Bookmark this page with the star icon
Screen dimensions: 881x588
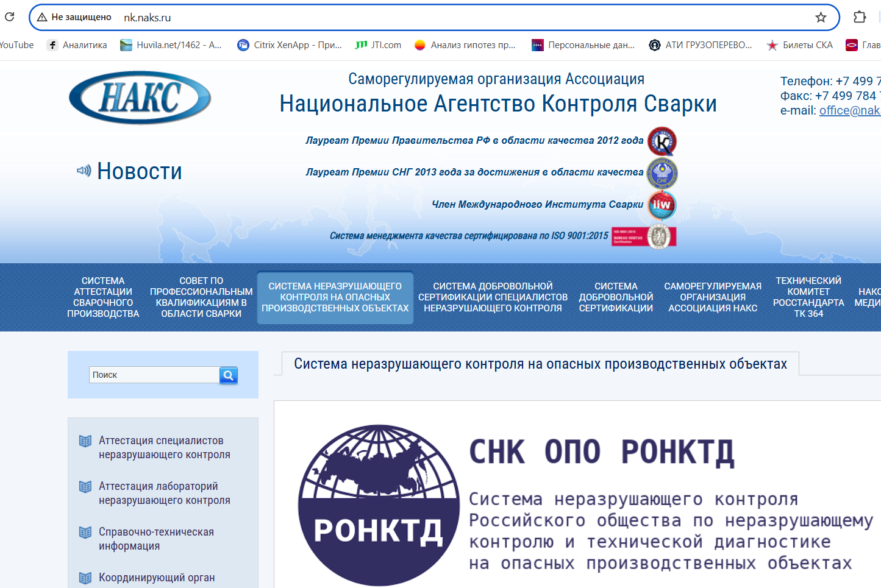(x=821, y=17)
